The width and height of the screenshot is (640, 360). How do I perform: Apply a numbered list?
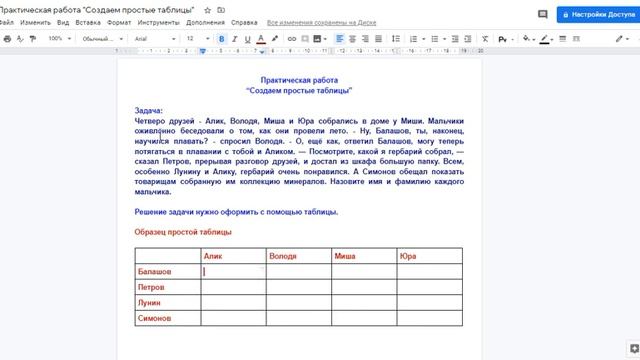[x=413, y=39]
